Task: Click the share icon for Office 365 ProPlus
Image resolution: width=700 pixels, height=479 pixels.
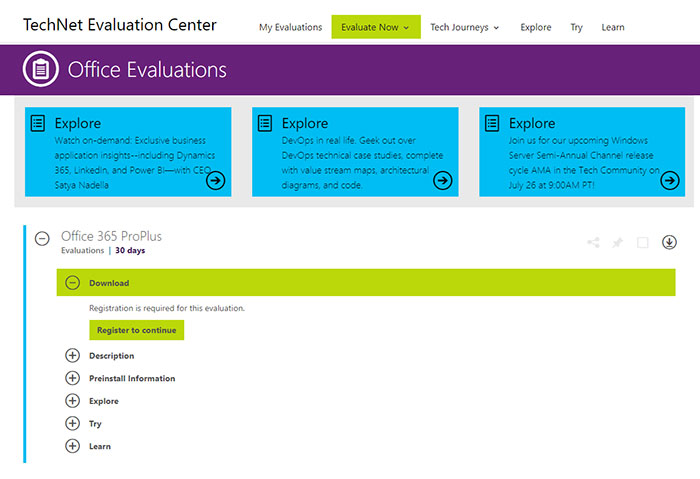Action: pyautogui.click(x=593, y=242)
